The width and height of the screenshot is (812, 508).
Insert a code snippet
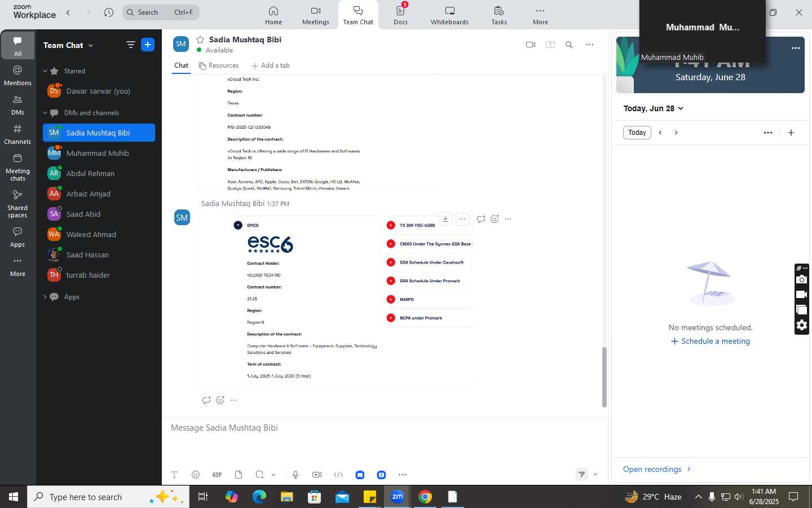(338, 475)
